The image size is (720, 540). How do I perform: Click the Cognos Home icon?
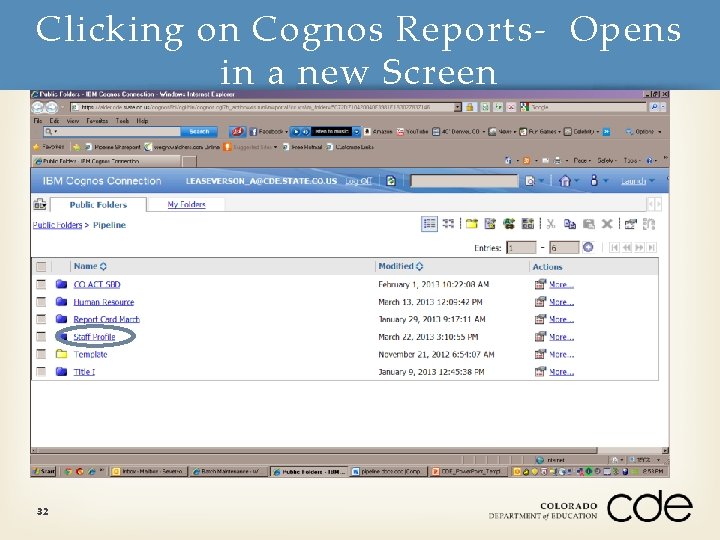(x=565, y=181)
